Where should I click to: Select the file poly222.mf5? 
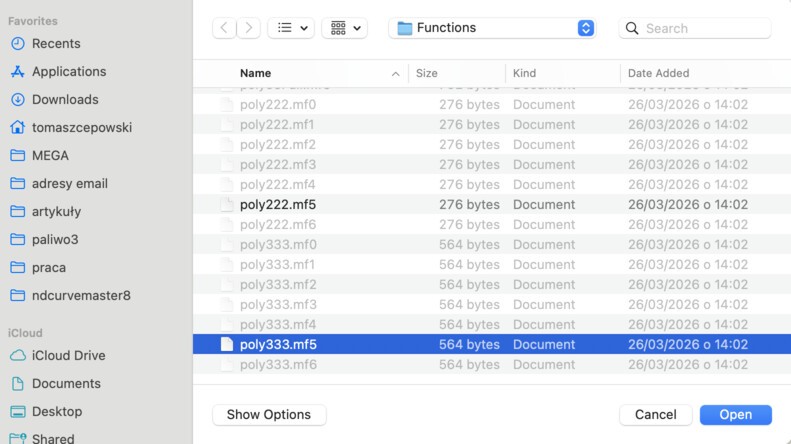[x=492, y=204]
